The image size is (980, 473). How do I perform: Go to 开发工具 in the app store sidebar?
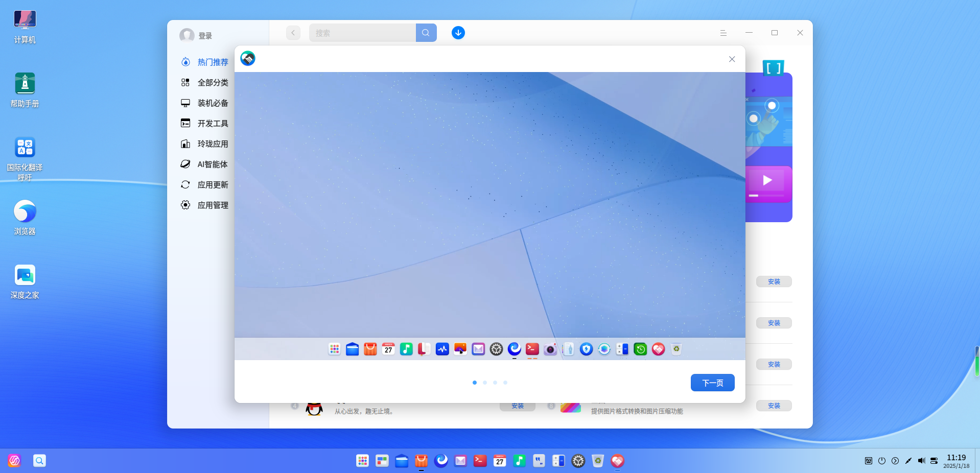click(x=205, y=123)
